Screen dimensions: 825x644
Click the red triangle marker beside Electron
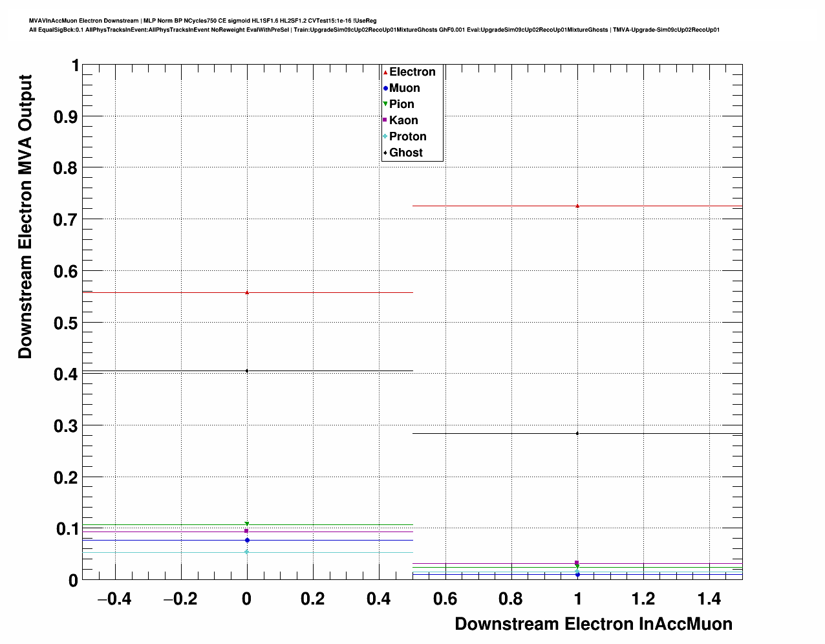(x=385, y=72)
